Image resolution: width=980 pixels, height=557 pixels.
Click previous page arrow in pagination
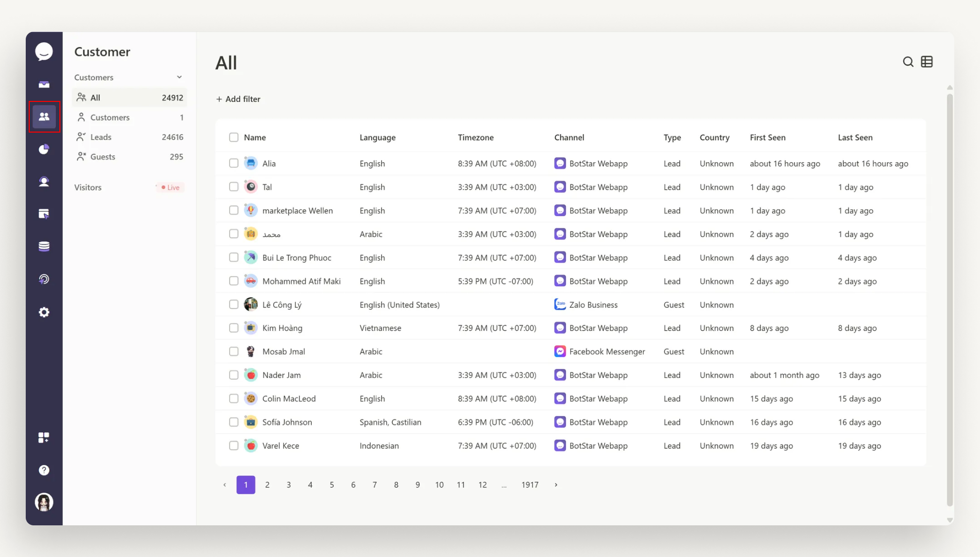coord(225,485)
